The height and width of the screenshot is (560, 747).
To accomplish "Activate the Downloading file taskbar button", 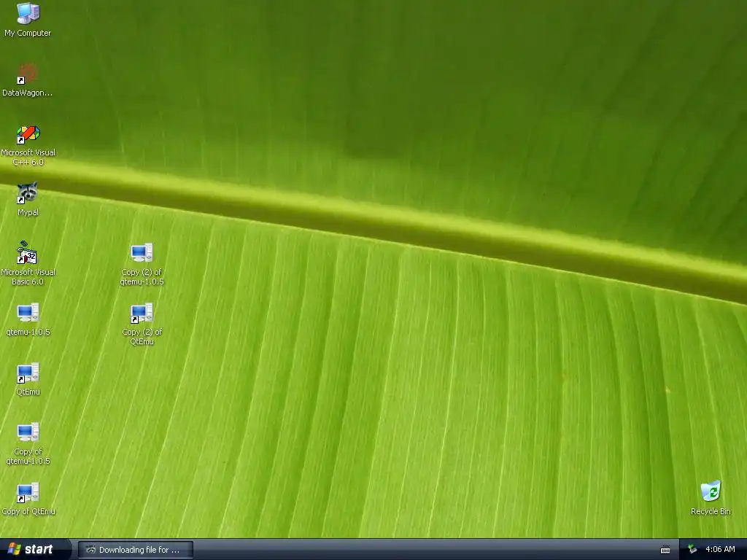I will click(136, 550).
